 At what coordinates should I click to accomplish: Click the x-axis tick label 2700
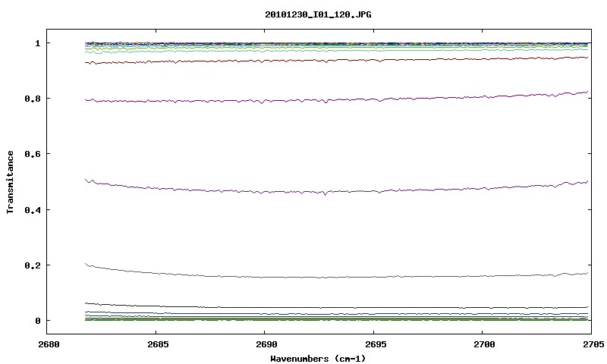click(x=484, y=344)
